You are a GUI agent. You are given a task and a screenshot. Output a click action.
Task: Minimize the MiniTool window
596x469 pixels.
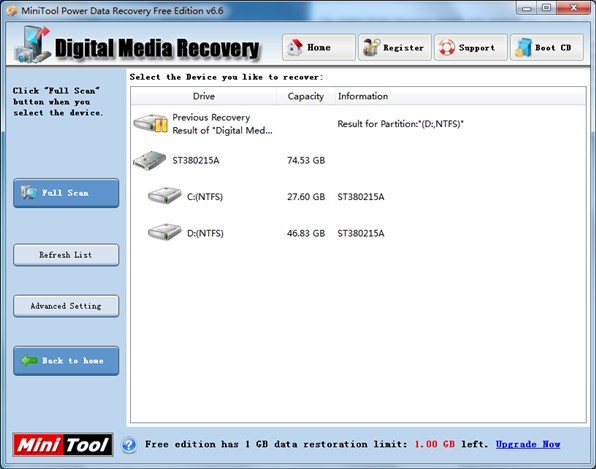(526, 8)
